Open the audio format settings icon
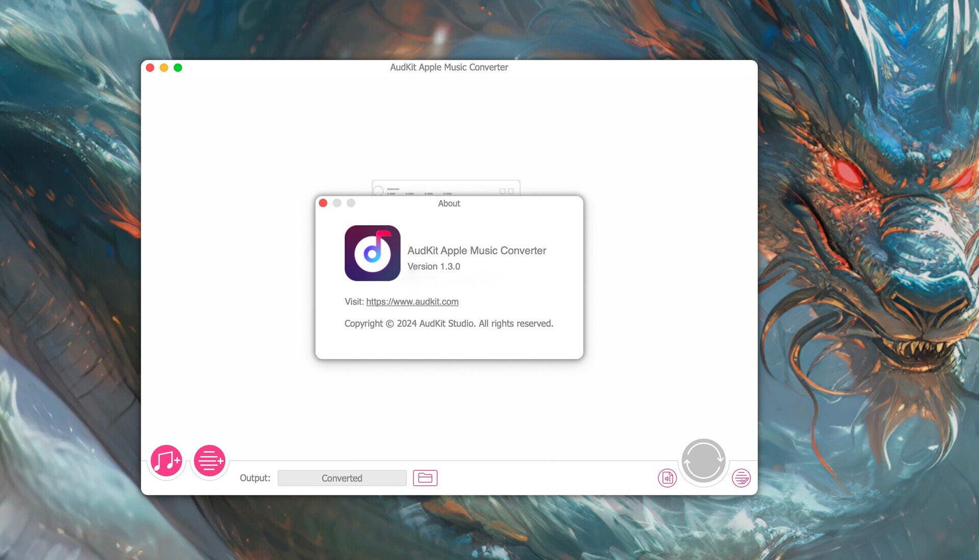 pos(667,478)
